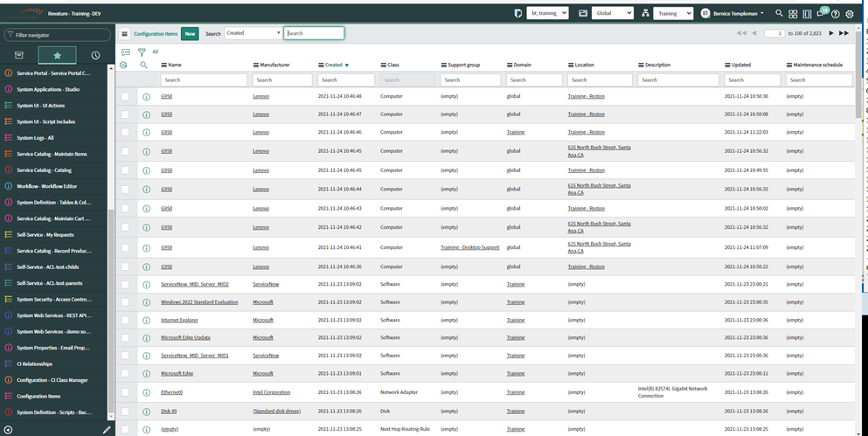Click the Name column search field
The width and height of the screenshot is (868, 436).
point(204,80)
